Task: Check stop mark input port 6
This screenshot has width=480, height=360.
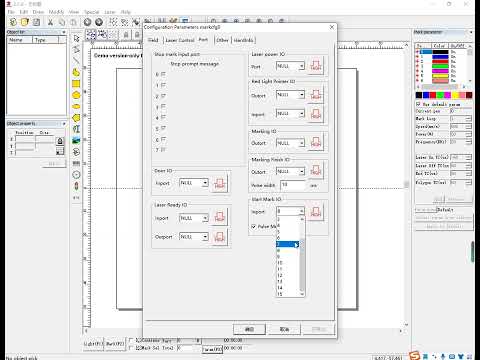Action: tap(163, 139)
